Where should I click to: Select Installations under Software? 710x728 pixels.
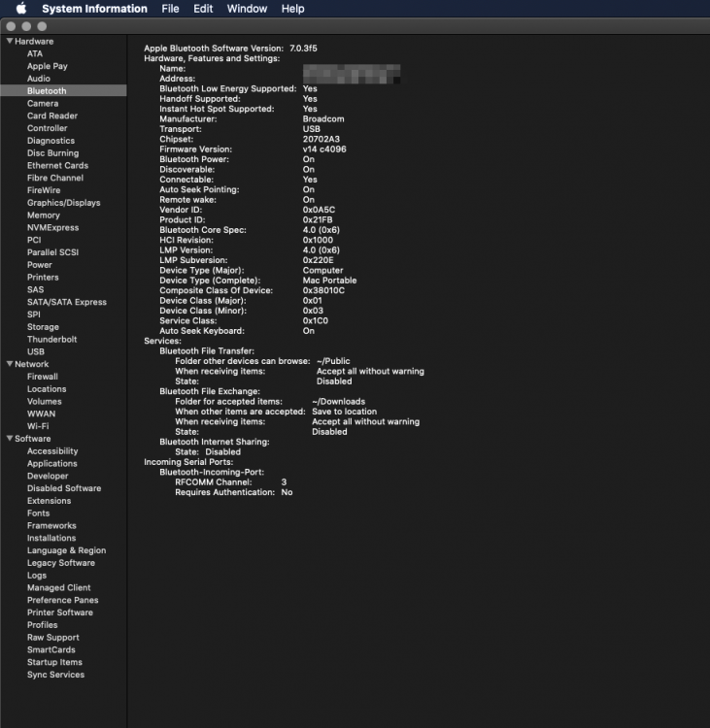[x=51, y=538]
